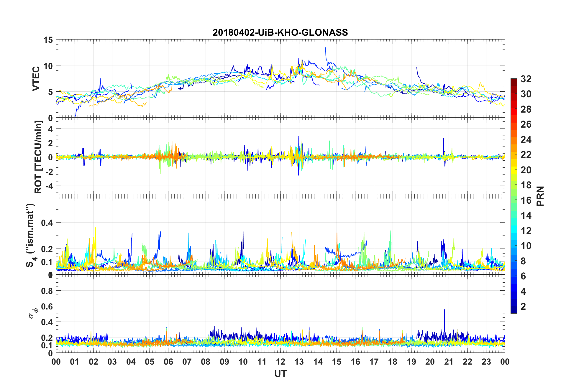
Task: Select the UT x-axis label
Action: point(280,374)
